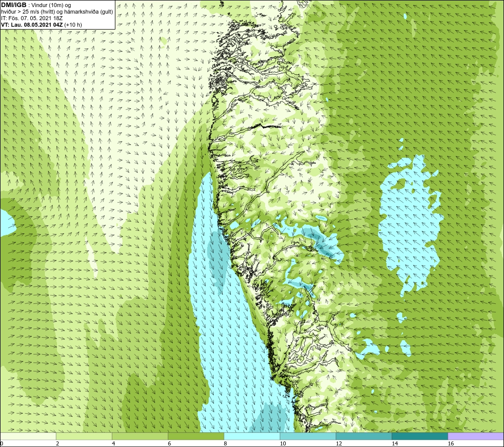Image resolution: width=504 pixels, height=447 pixels.
Task: Click the legend value '14'
Action: click(x=395, y=443)
